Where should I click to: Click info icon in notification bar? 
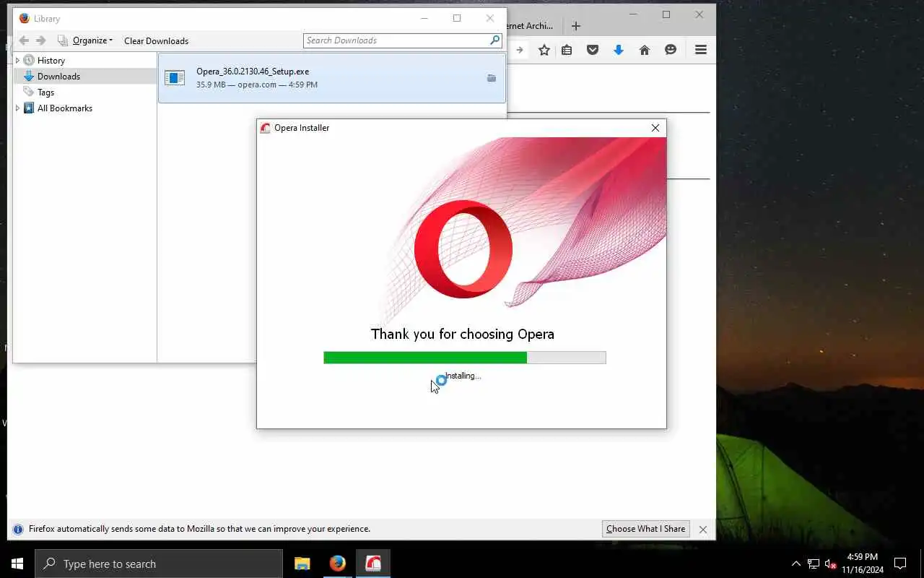click(x=19, y=529)
